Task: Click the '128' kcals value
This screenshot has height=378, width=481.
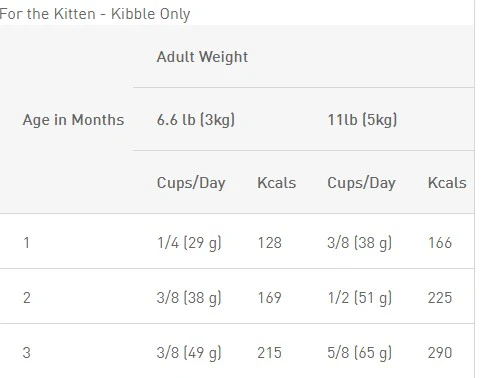Action: (x=269, y=243)
